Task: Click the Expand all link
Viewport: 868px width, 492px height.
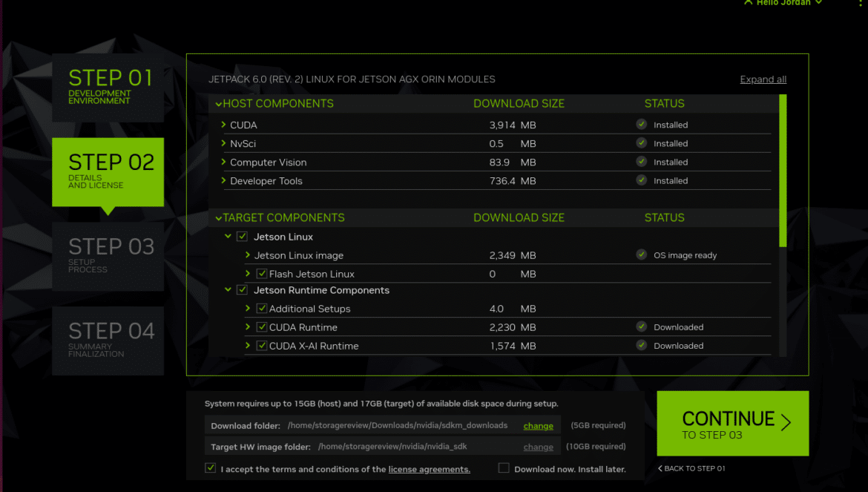Action: 763,79
